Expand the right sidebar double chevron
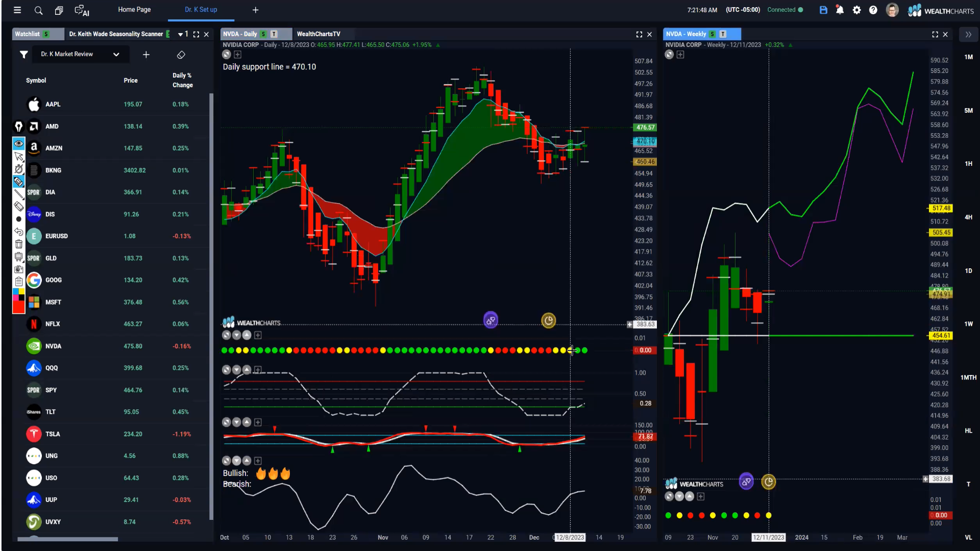 [968, 34]
